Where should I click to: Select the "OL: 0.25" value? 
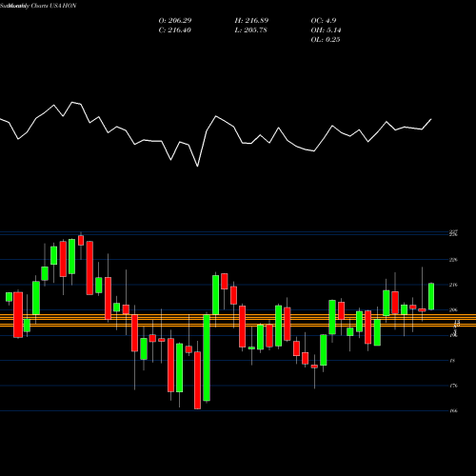point(326,40)
